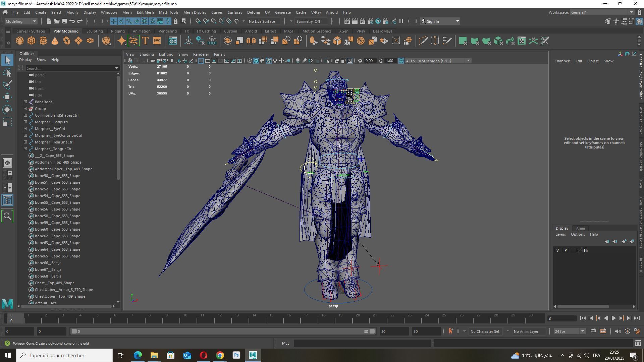Click the Mirror shelf icon

[251, 41]
